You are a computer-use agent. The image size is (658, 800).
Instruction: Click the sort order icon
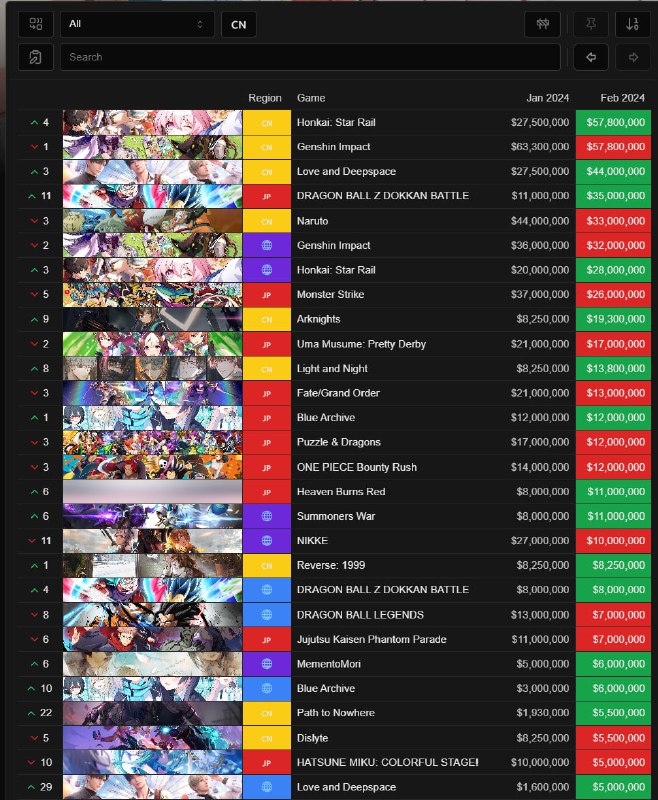(632, 24)
